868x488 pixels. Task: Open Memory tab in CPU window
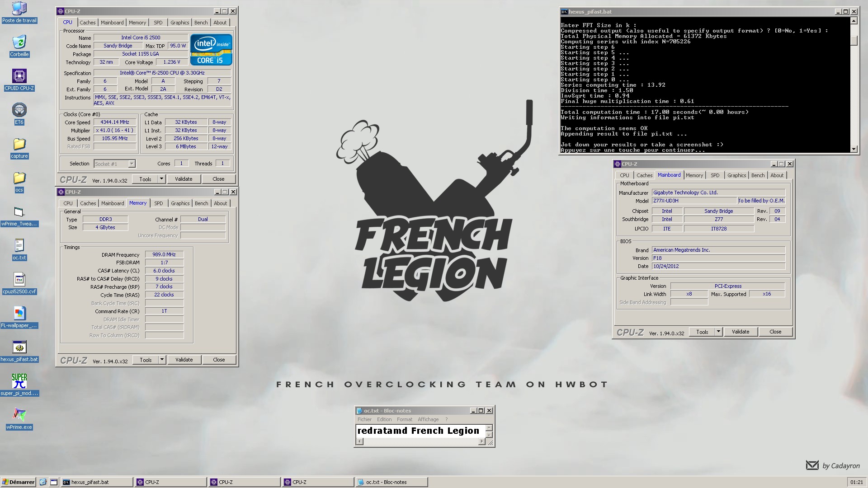coord(137,23)
